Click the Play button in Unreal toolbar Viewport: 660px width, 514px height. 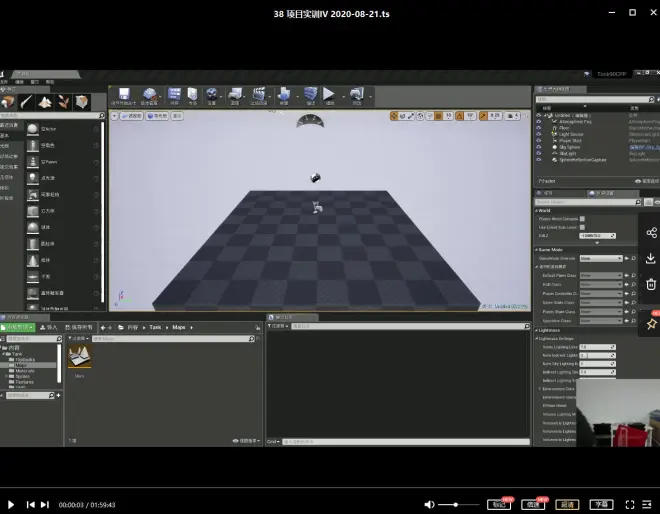[x=328, y=95]
